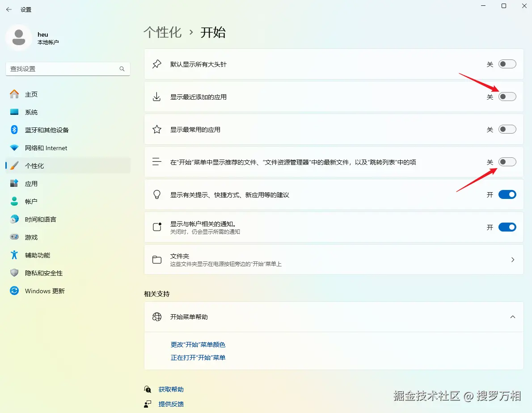Click the 提供反馈 feedback icon
The height and width of the screenshot is (413, 532).
coord(148,404)
